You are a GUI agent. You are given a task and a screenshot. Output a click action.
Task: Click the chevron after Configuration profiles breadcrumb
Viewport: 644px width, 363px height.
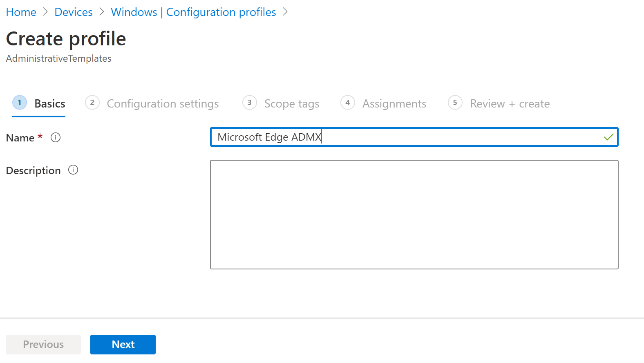click(285, 12)
